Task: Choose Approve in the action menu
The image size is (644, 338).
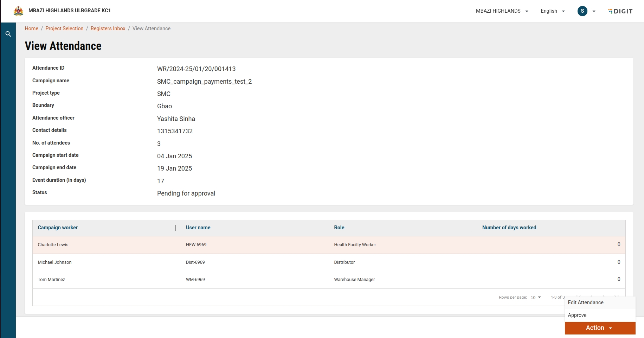Action: pyautogui.click(x=577, y=315)
